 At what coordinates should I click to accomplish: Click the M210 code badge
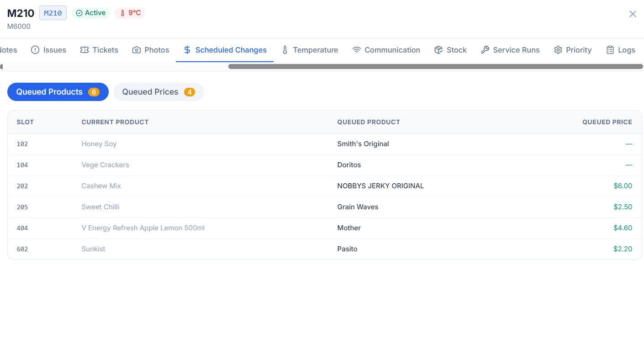53,13
